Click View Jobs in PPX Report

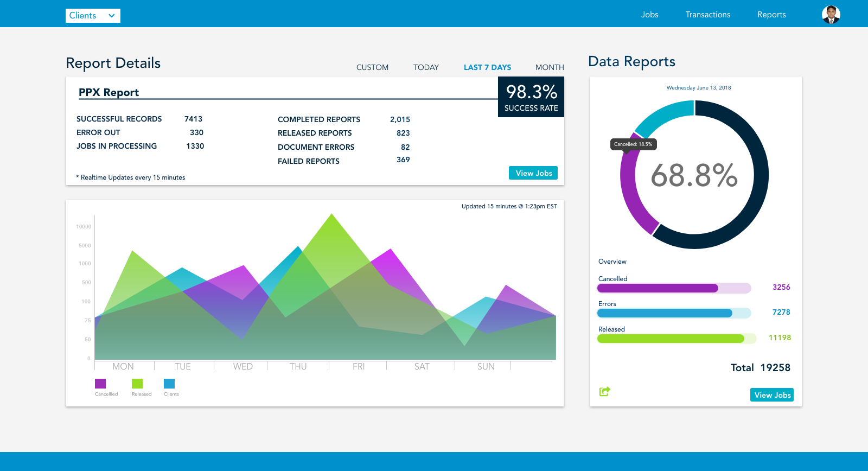point(533,173)
